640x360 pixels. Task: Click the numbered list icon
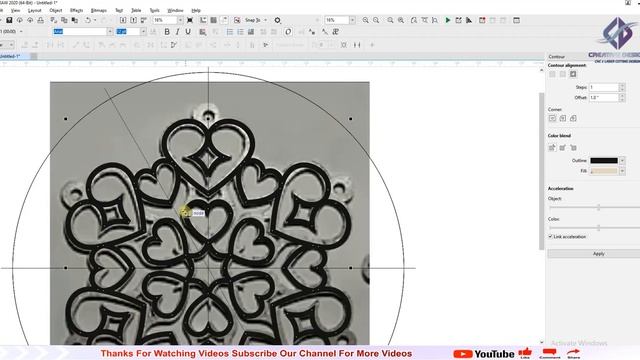point(240,32)
